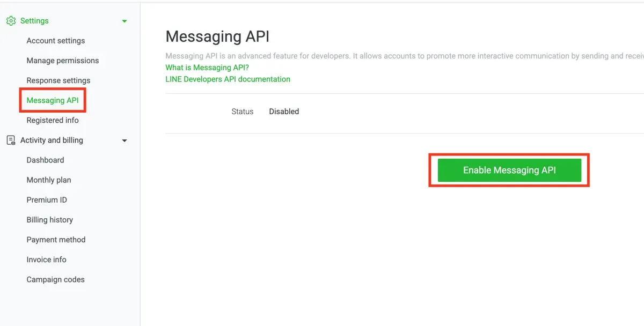Click the Activity and billing document icon
This screenshot has width=644, height=326.
11,140
